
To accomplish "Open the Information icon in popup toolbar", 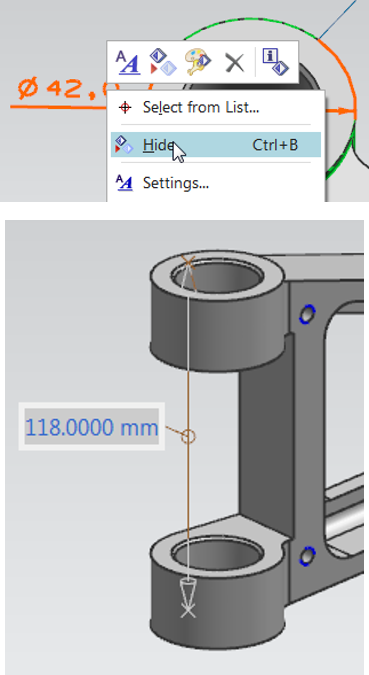I will click(x=276, y=61).
